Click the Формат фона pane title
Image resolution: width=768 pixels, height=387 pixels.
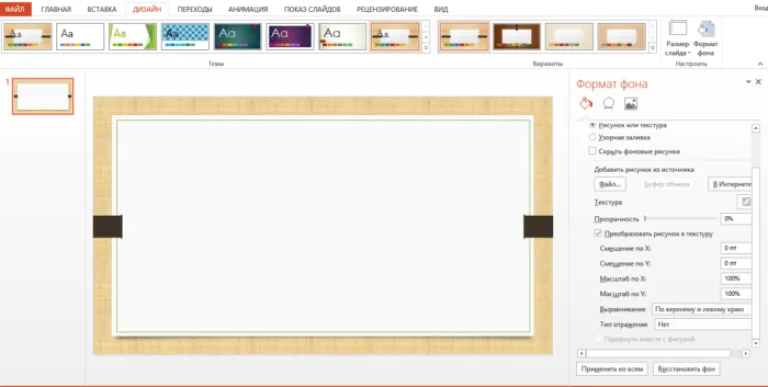[x=612, y=84]
